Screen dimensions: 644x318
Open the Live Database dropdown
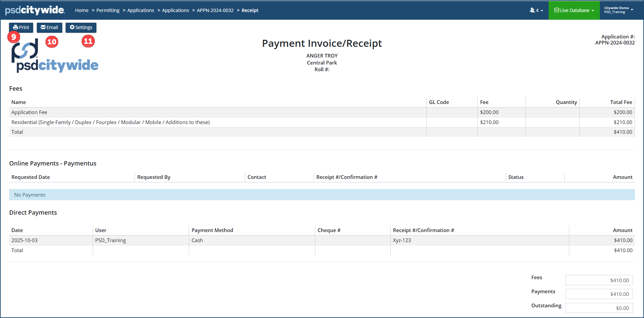(x=574, y=10)
